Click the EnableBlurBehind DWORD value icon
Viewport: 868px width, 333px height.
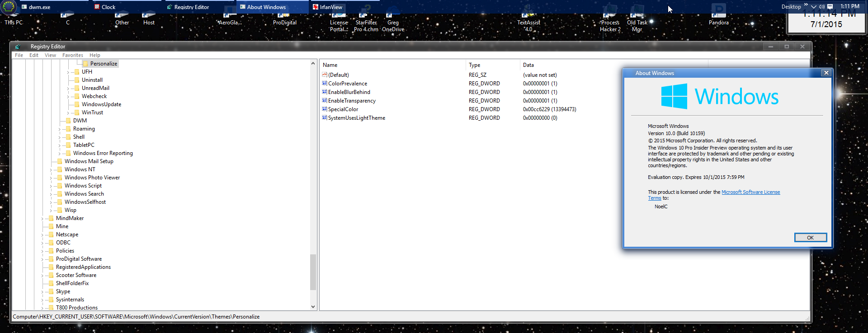(x=325, y=92)
